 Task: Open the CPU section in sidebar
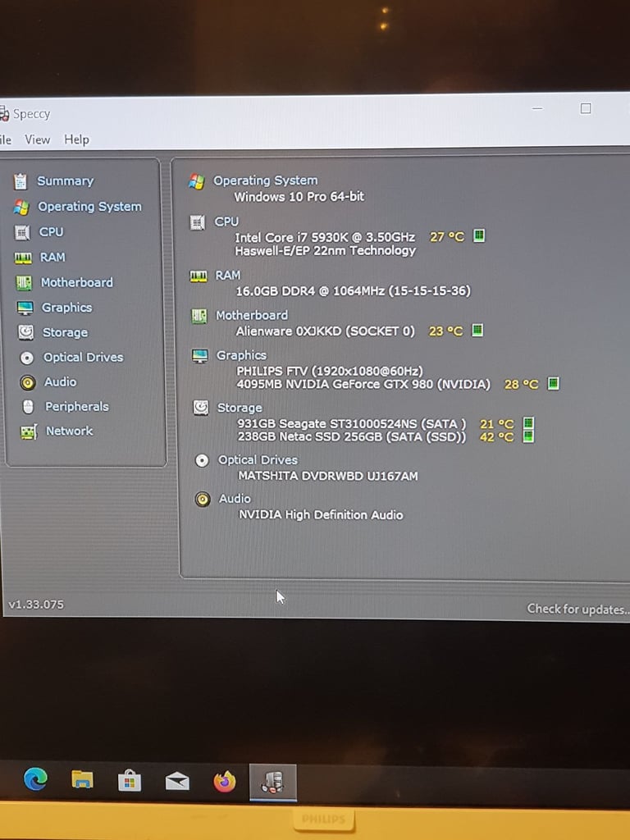[x=51, y=232]
